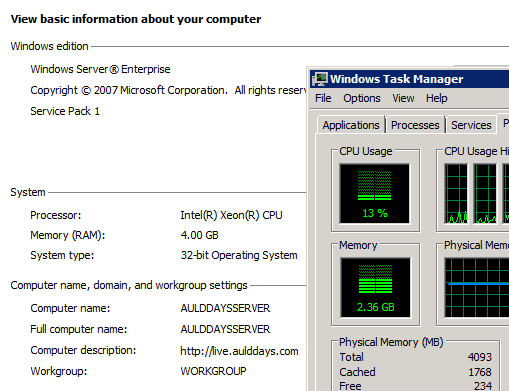Image resolution: width=509 pixels, height=391 pixels.
Task: Open the File menu in Task Manager
Action: coord(323,98)
